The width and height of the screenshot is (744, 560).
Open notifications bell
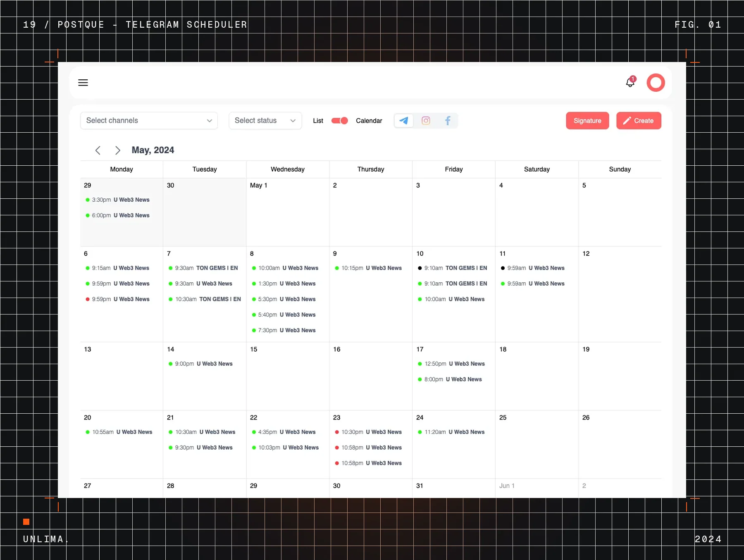pyautogui.click(x=630, y=82)
